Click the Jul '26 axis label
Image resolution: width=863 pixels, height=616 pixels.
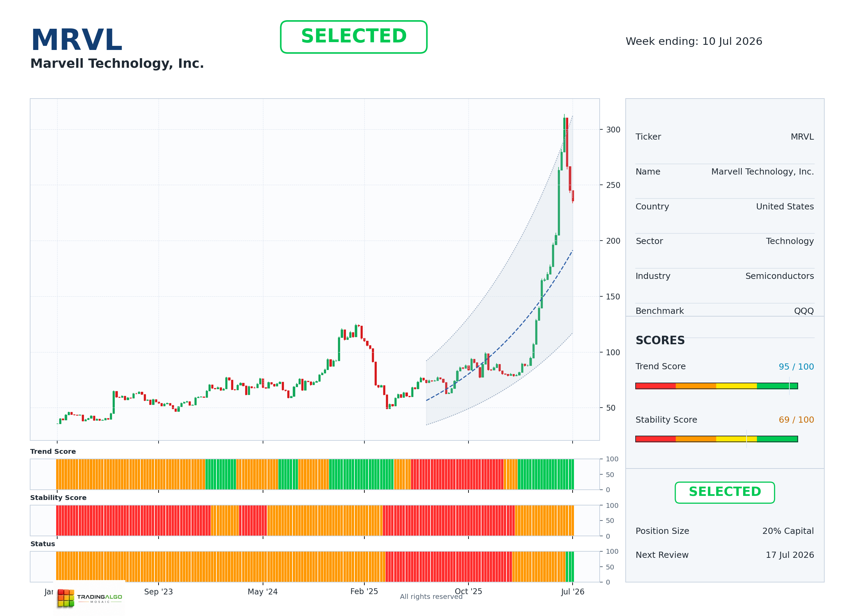point(572,592)
